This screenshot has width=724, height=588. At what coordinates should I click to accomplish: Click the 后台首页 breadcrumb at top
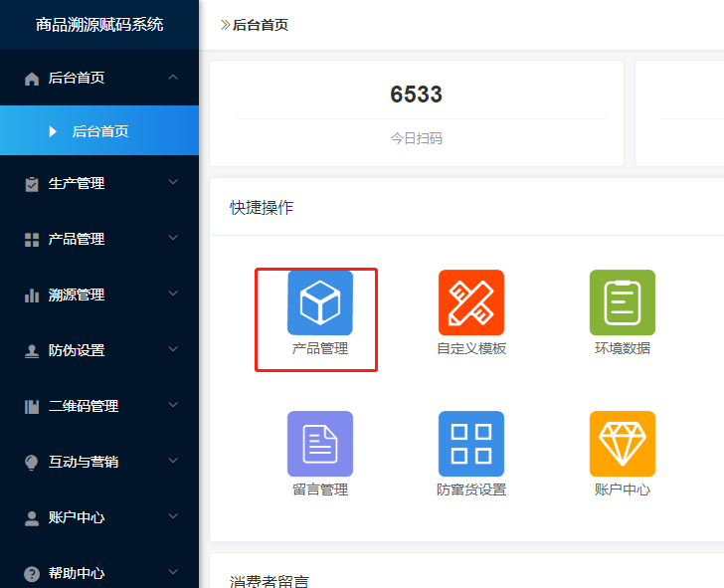260,25
